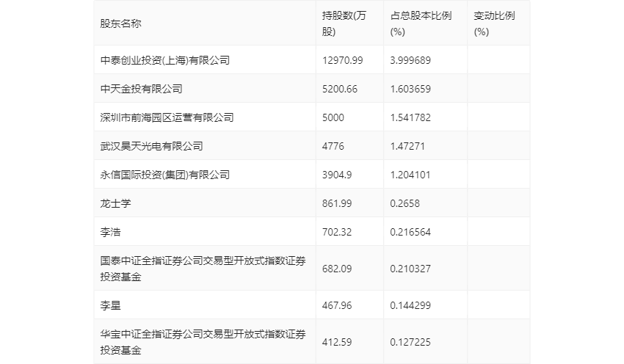Select shareholder 深圳市前海园区运营有限公司
This screenshot has height=364, width=624.
point(167,117)
